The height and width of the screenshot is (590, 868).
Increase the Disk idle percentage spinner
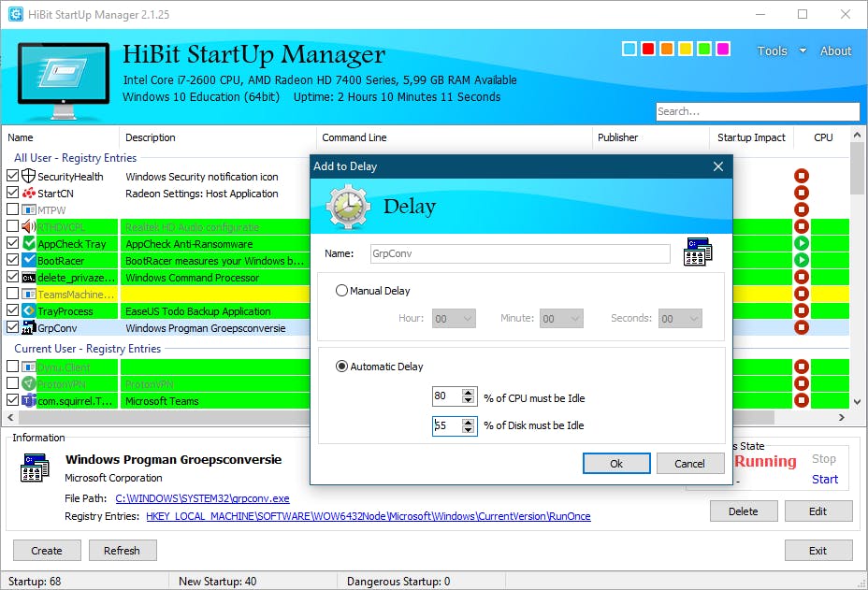tap(469, 422)
